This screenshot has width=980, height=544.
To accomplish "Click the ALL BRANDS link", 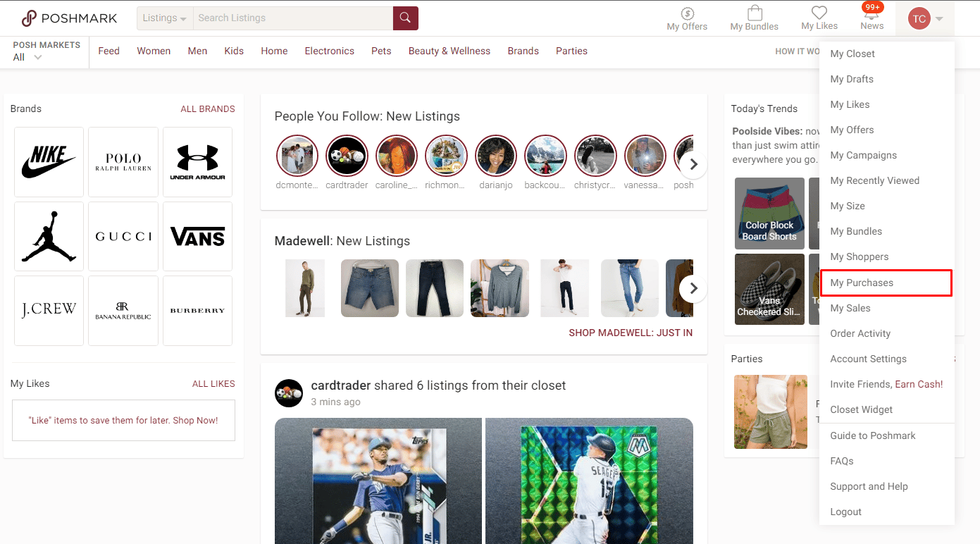I will (x=208, y=109).
